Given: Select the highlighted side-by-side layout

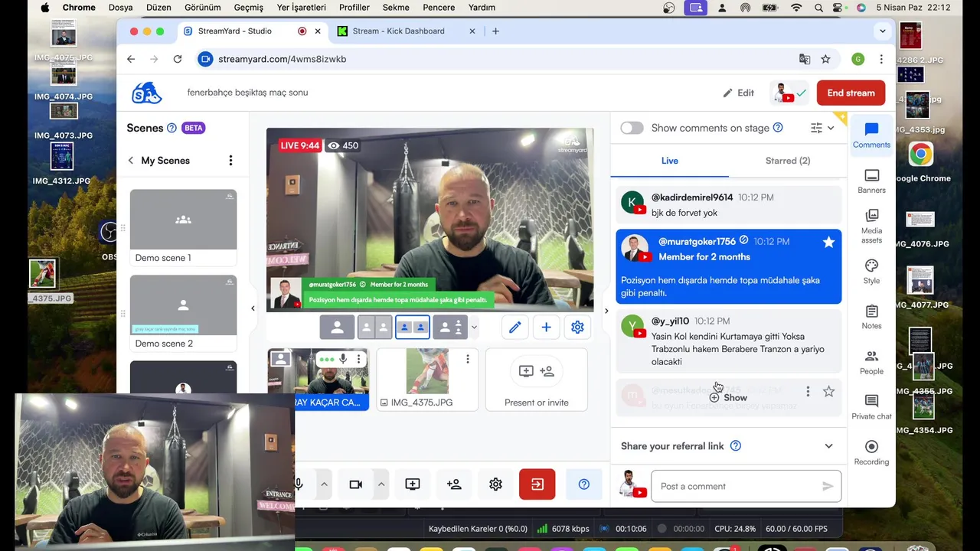Looking at the screenshot, I should 412,327.
